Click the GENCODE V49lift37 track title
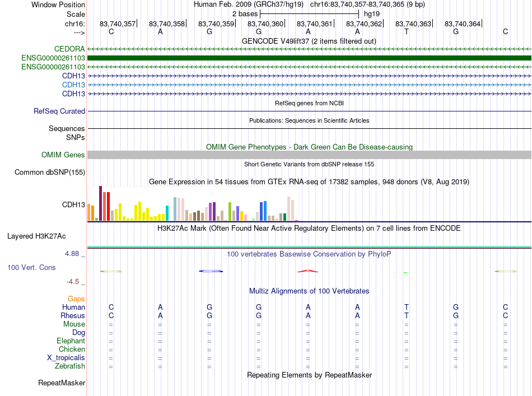 point(309,41)
